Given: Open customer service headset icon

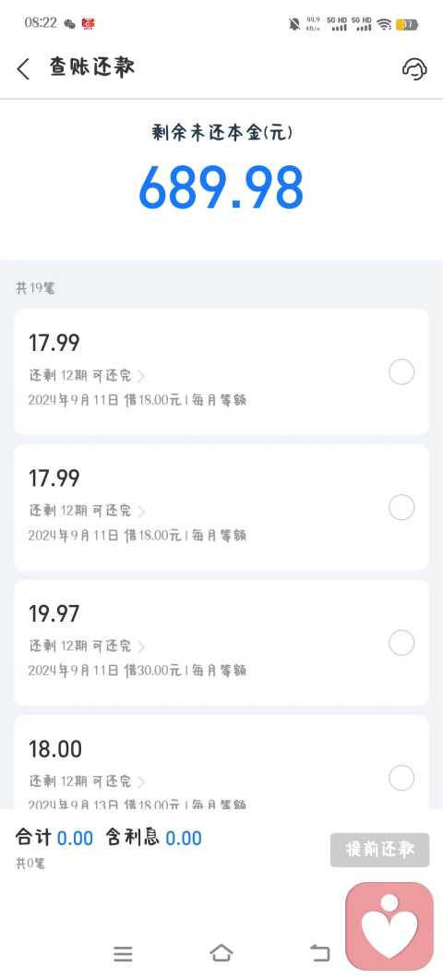Looking at the screenshot, I should [414, 68].
